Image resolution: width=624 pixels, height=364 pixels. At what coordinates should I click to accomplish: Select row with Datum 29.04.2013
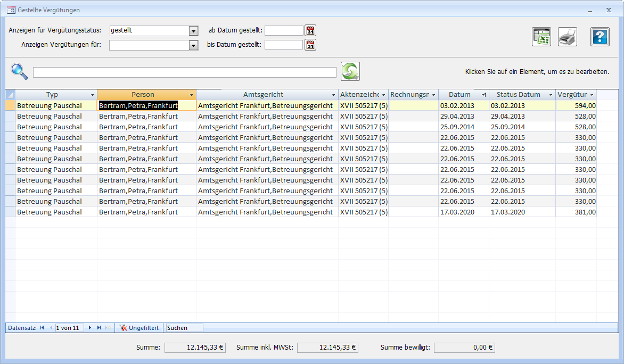click(10, 116)
